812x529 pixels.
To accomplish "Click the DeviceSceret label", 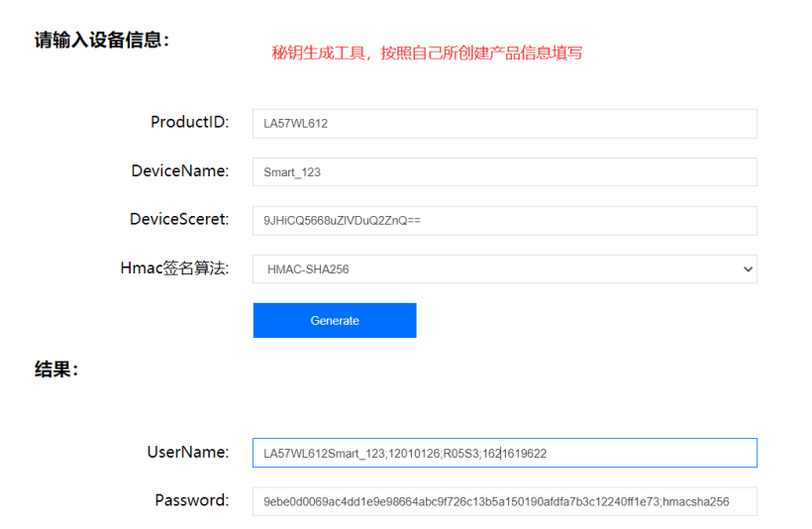I will pos(178,219).
